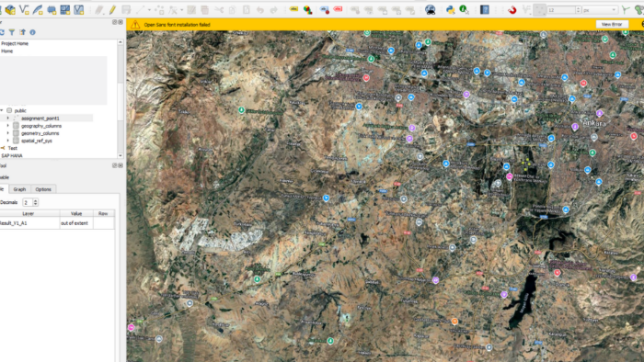Select the Test connection item
This screenshot has height=362, width=644.
13,148
